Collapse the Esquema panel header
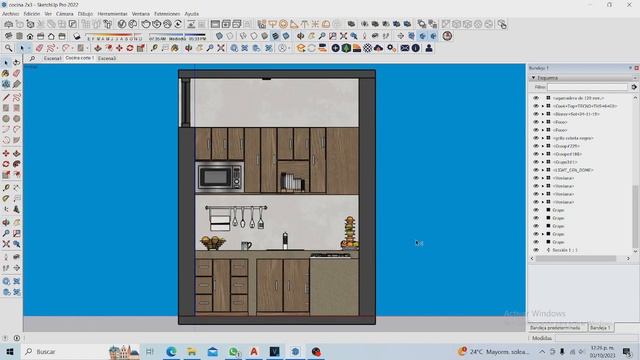 coord(582,78)
